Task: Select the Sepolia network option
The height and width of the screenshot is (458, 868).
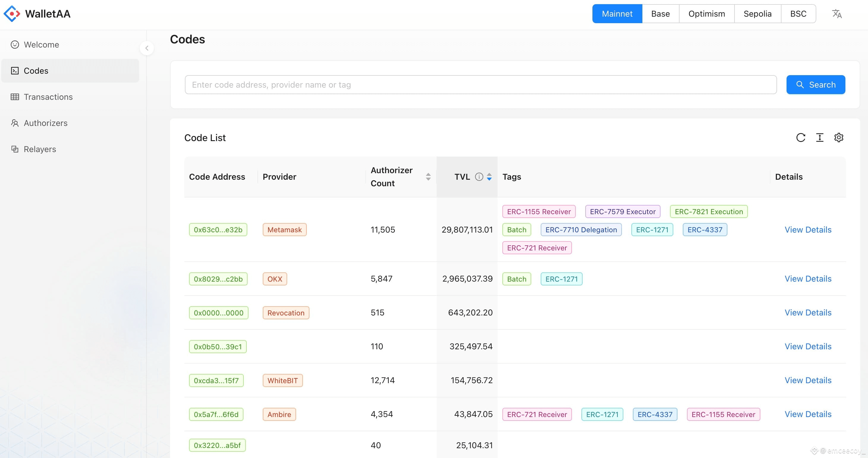Action: point(757,14)
